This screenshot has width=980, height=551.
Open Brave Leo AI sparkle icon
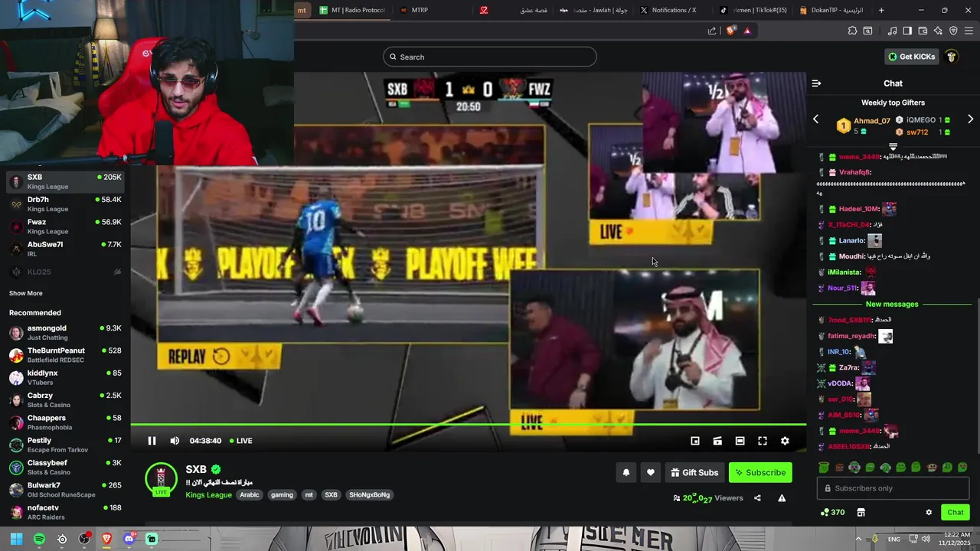click(x=938, y=31)
